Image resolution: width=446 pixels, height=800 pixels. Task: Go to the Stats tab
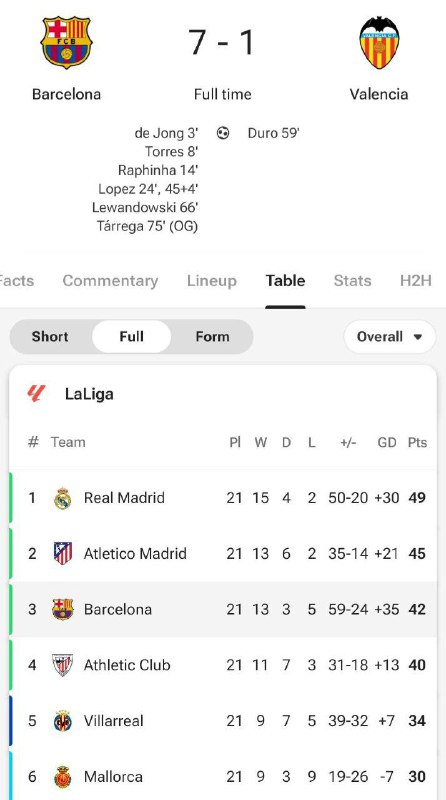point(352,281)
